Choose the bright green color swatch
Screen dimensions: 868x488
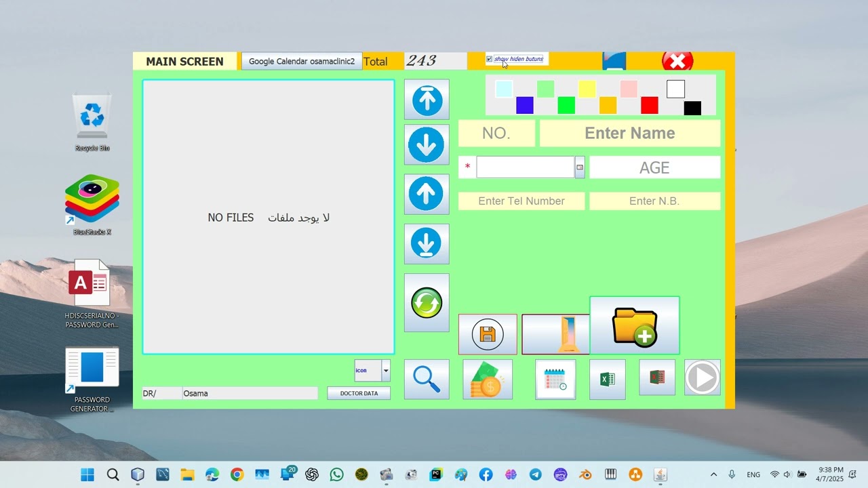point(566,106)
